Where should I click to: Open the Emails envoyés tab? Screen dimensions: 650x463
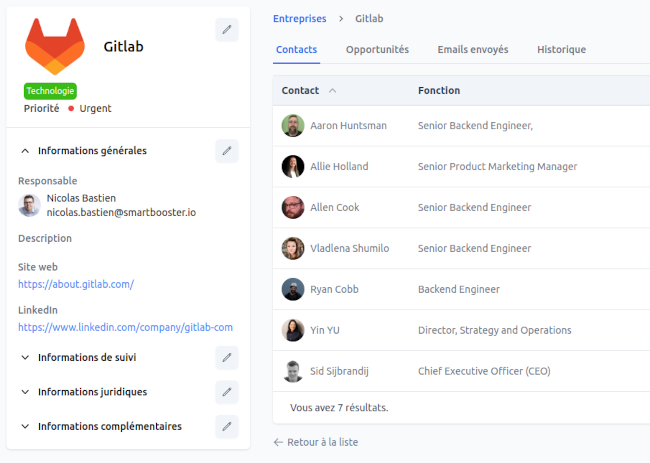[472, 49]
